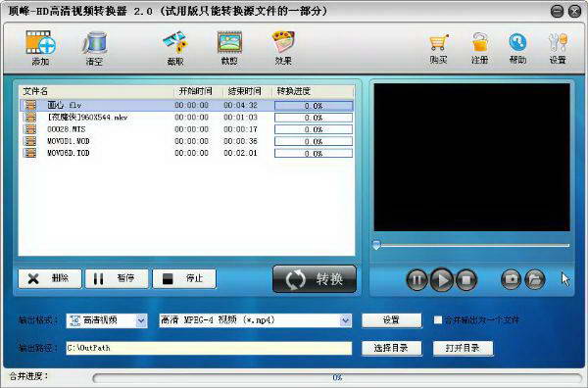
Task: Click the 设置 button beside the profile dropdown
Action: pos(391,320)
